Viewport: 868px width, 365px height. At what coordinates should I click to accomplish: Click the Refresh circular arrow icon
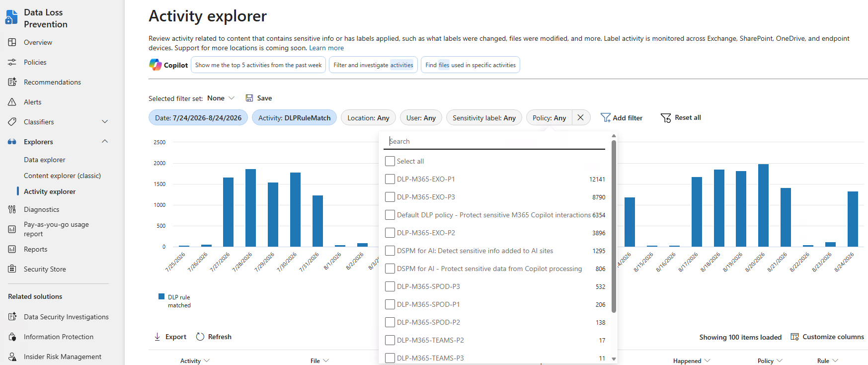point(200,337)
